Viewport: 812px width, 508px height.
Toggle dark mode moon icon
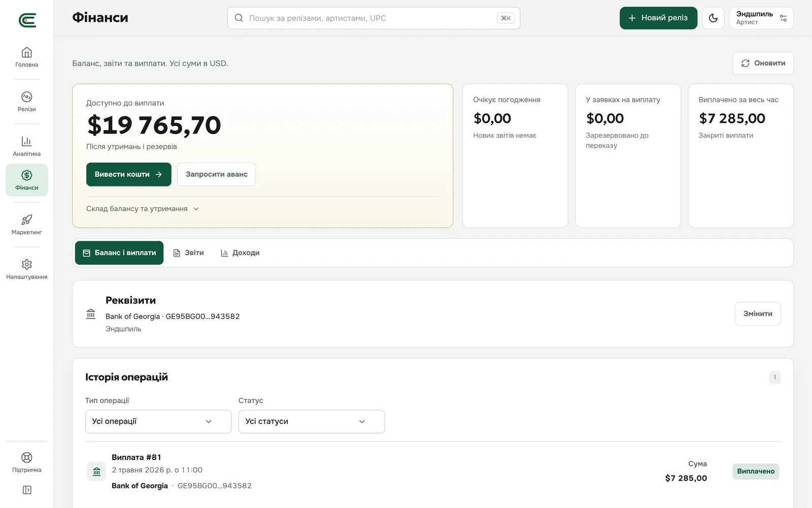tap(713, 18)
